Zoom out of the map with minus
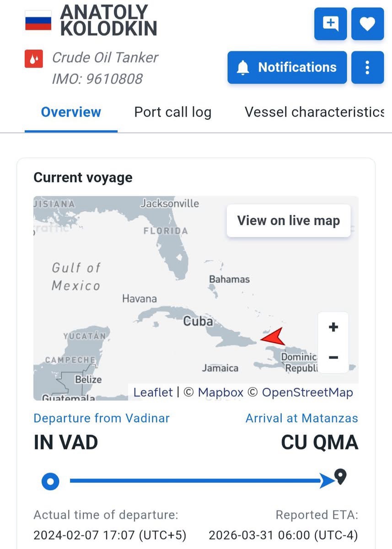392x549 pixels. click(333, 357)
